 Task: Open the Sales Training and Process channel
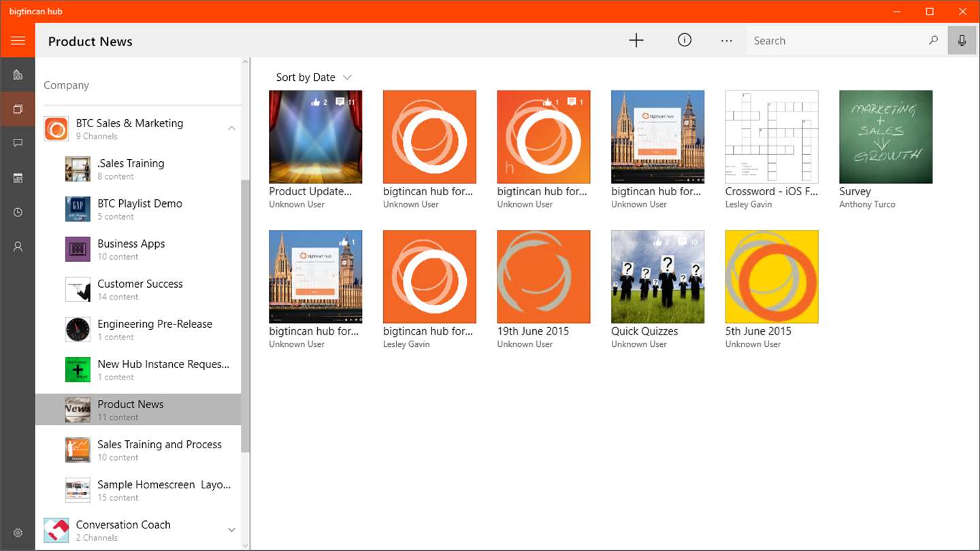(x=138, y=450)
